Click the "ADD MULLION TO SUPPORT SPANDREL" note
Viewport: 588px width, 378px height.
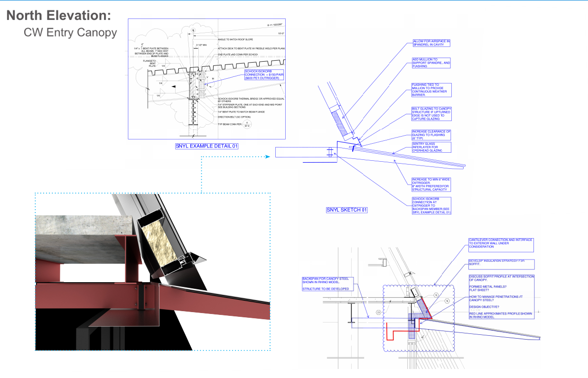(431, 63)
